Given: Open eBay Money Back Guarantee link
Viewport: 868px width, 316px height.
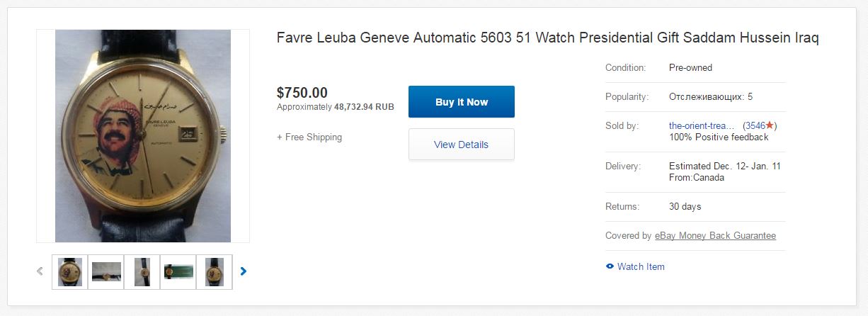Looking at the screenshot, I should coord(715,235).
